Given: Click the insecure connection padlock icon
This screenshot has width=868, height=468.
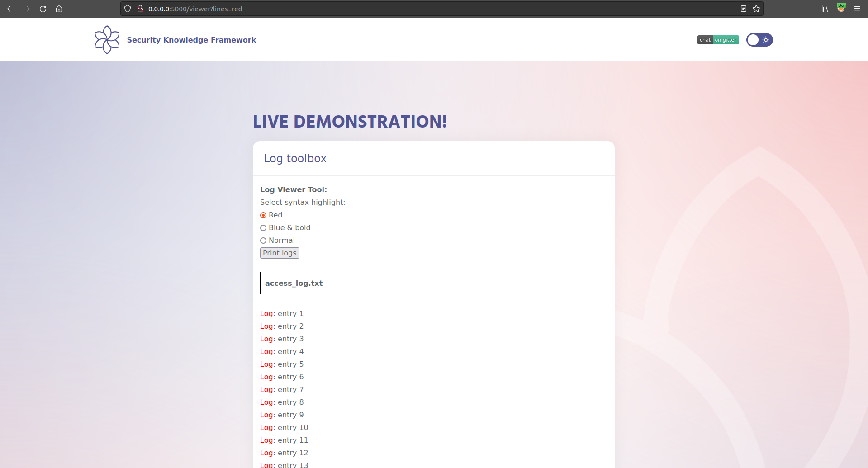Looking at the screenshot, I should pyautogui.click(x=140, y=9).
